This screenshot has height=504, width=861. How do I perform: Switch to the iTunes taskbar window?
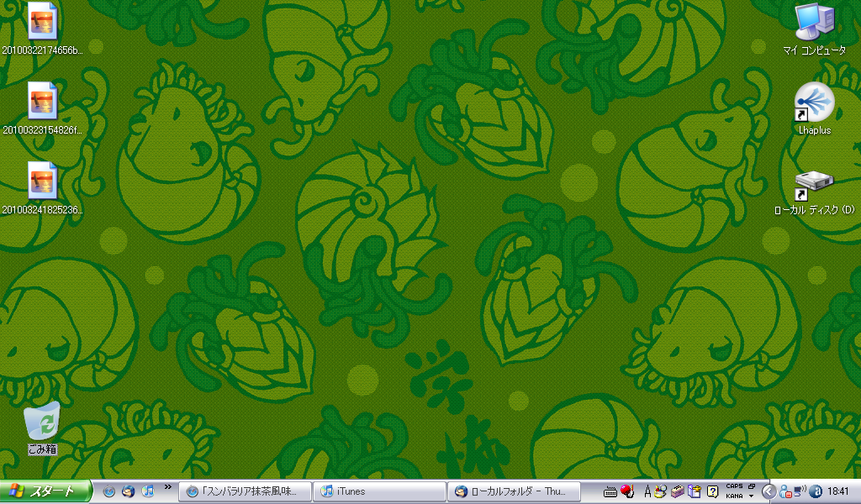point(379,492)
